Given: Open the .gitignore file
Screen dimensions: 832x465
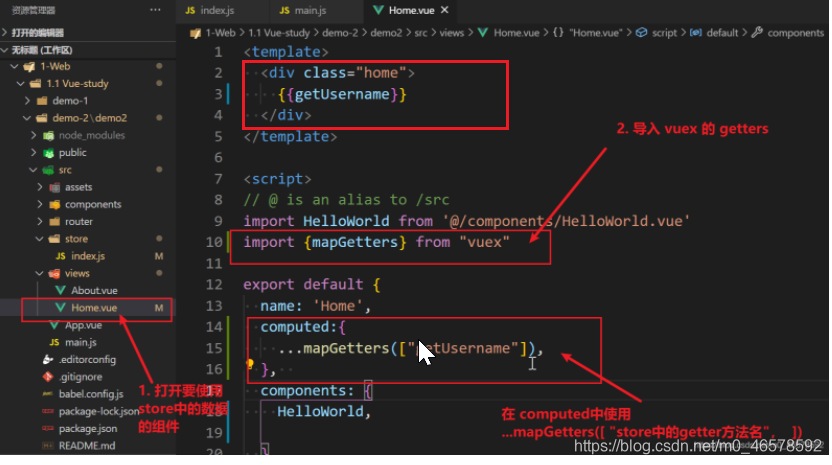Looking at the screenshot, I should click(80, 377).
